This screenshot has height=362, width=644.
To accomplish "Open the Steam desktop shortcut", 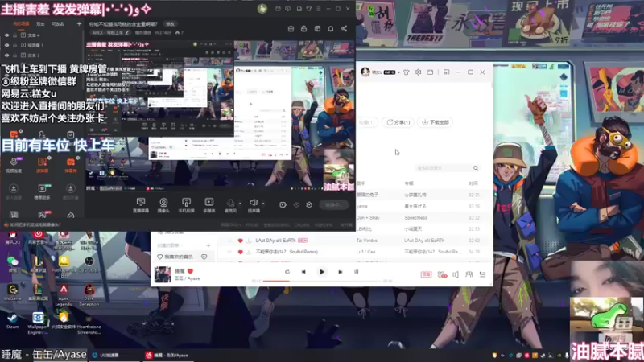I will tap(12, 320).
